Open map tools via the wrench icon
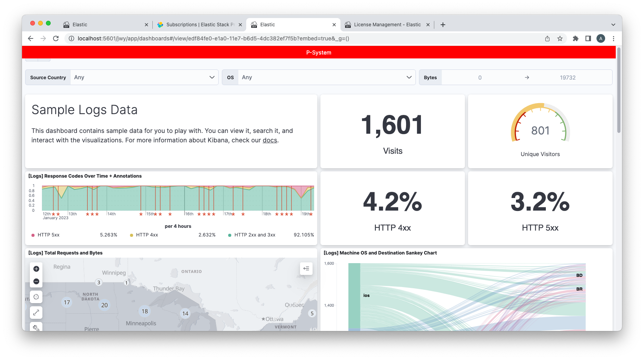The height and width of the screenshot is (360, 644). pos(36,327)
